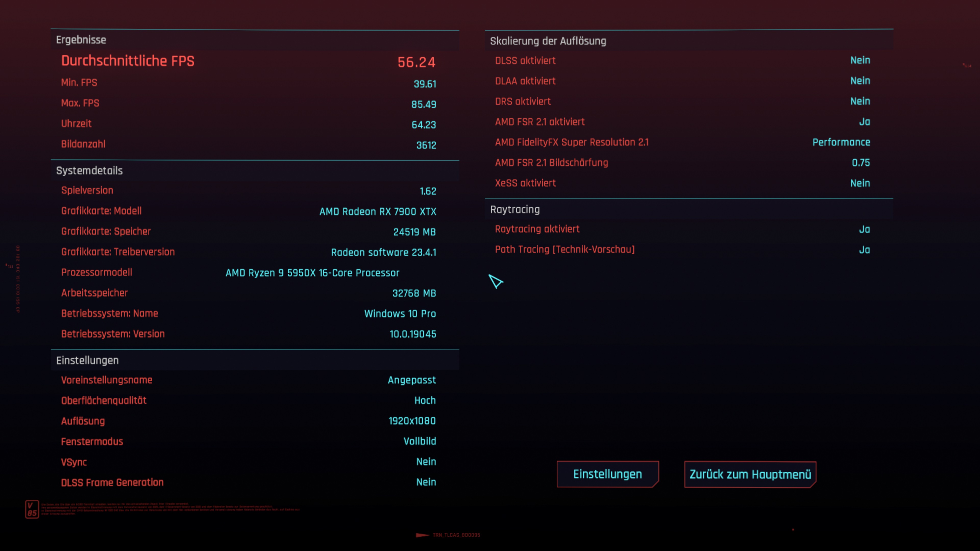
Task: Select the DLSS aktiviert Nein value
Action: pos(860,60)
